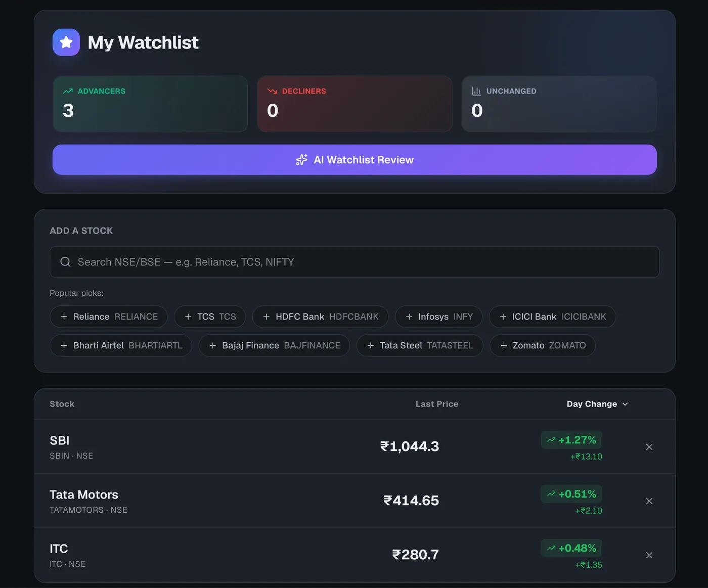Sort by the Last Price column header
This screenshot has height=588, width=708.
coord(437,404)
